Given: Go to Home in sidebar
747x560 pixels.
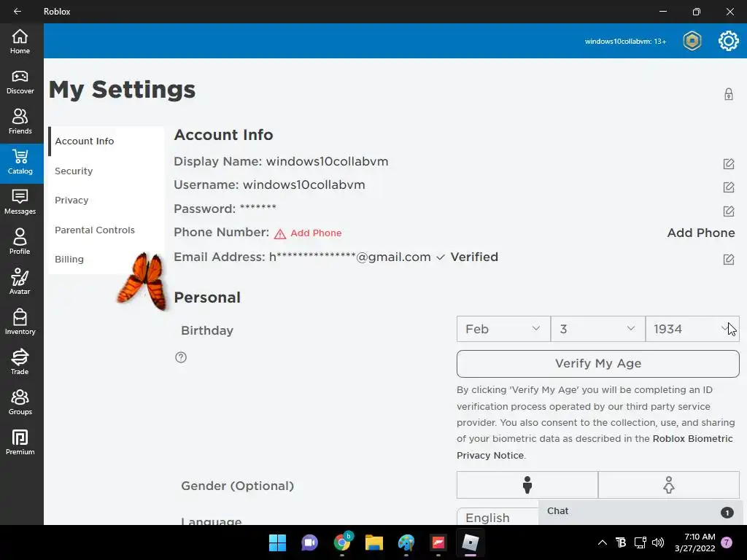Looking at the screenshot, I should tap(20, 42).
